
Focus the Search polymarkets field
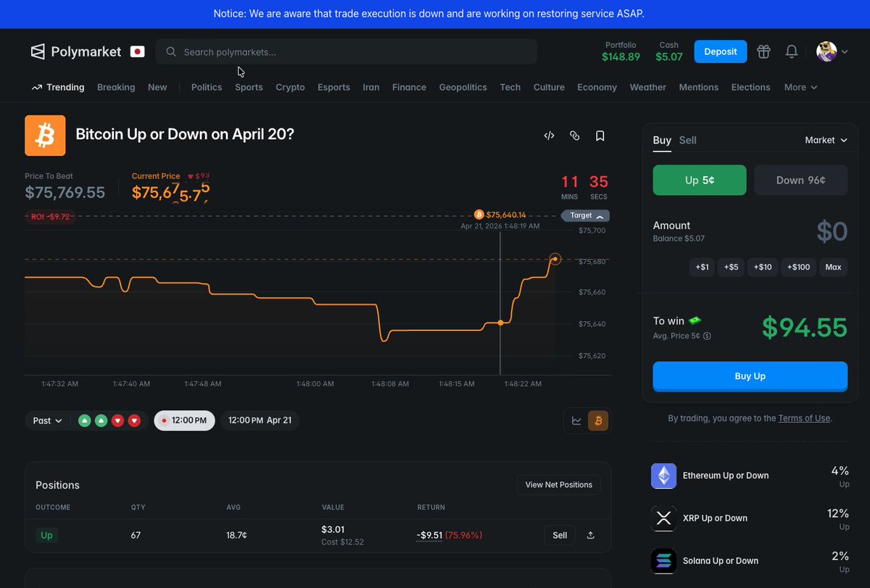click(x=346, y=51)
